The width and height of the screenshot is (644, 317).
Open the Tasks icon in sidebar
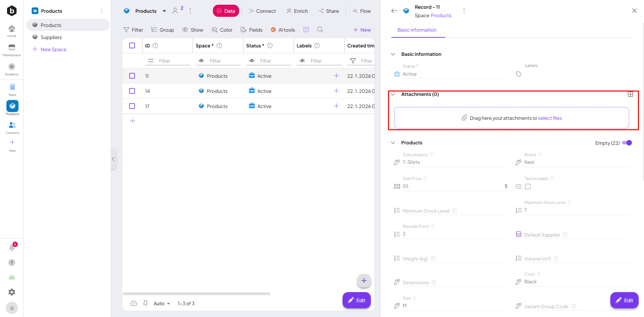12,89
